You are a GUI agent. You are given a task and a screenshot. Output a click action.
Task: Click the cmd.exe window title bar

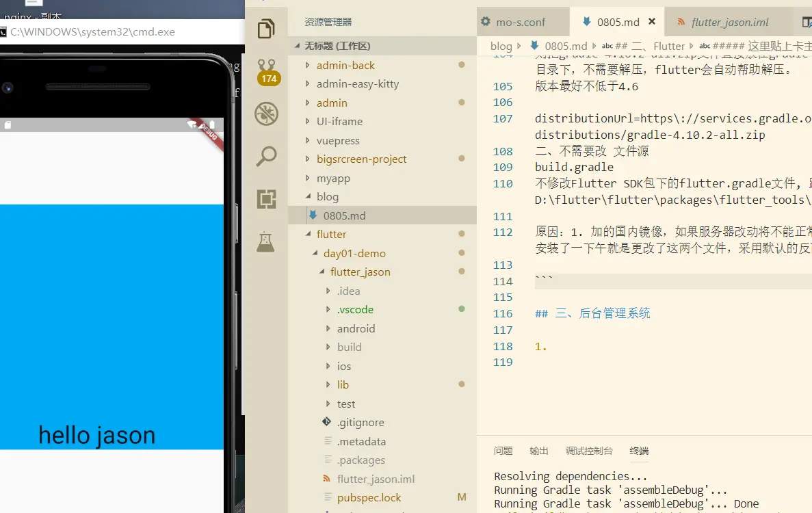click(x=122, y=32)
